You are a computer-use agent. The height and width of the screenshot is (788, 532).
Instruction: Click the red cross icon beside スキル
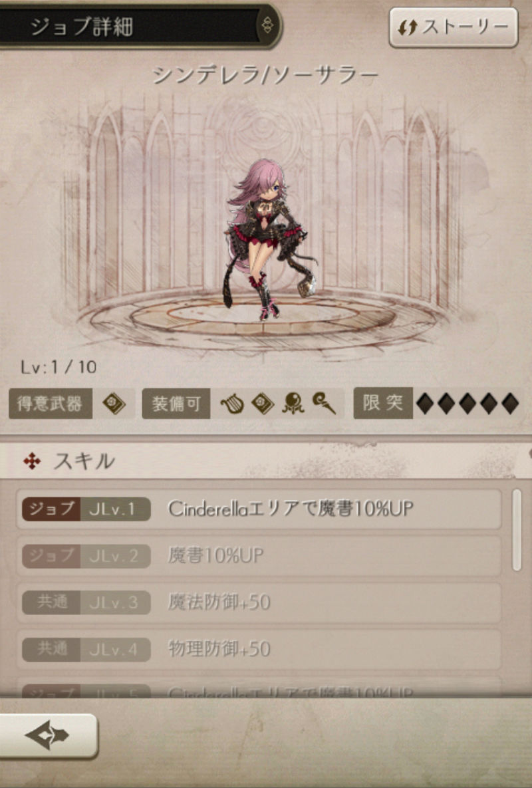[32, 461]
